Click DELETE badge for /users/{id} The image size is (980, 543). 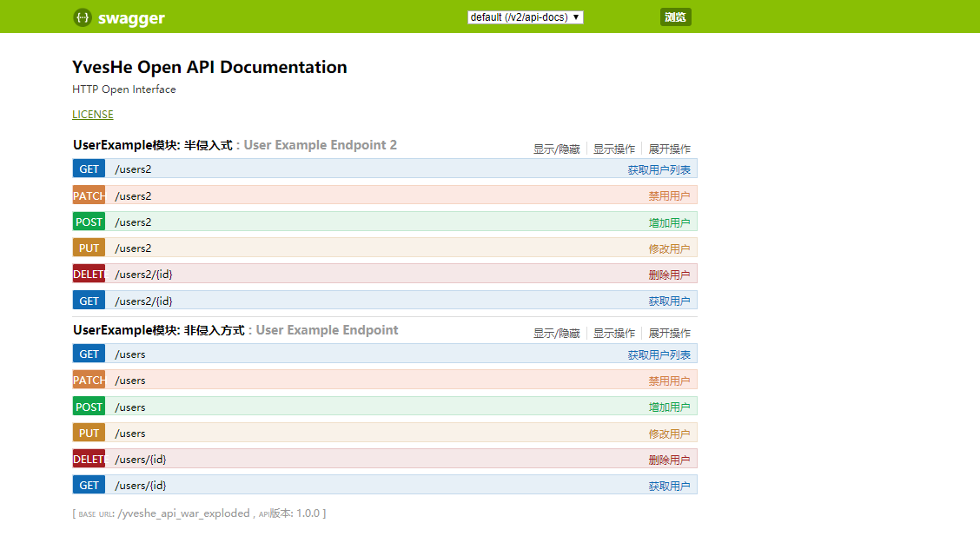89,460
